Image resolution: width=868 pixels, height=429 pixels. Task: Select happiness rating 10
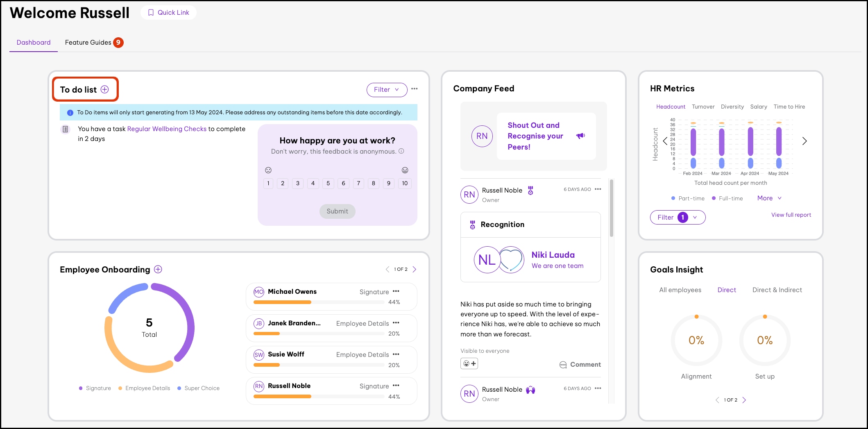(405, 183)
